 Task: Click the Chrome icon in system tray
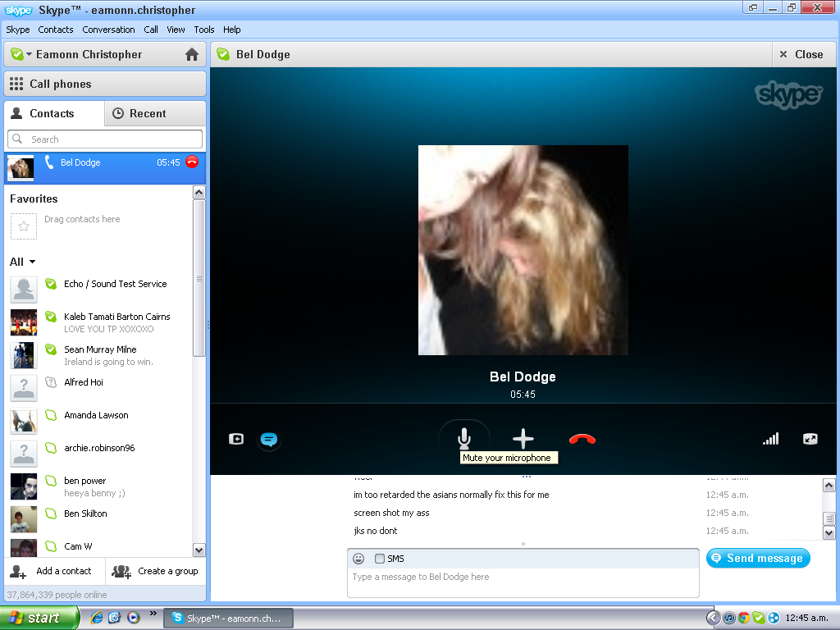click(743, 618)
